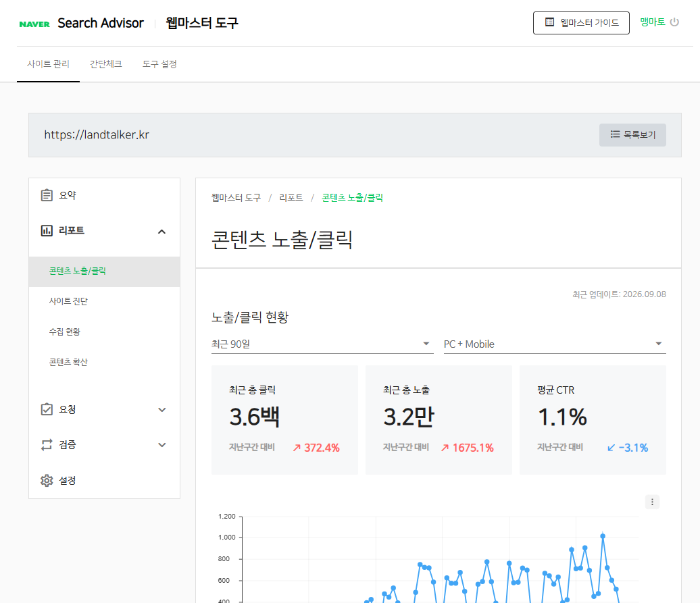Click the 목록보기 button
Image resolution: width=700 pixels, height=603 pixels.
tap(632, 134)
